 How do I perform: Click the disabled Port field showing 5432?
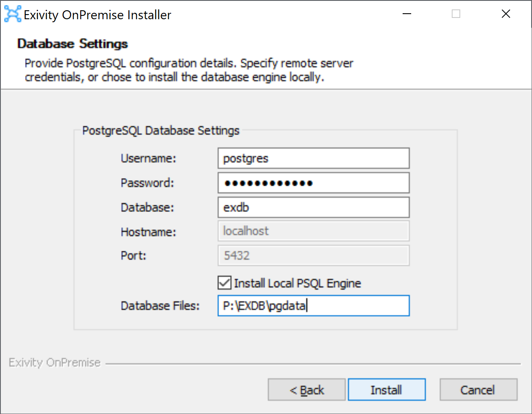(313, 255)
